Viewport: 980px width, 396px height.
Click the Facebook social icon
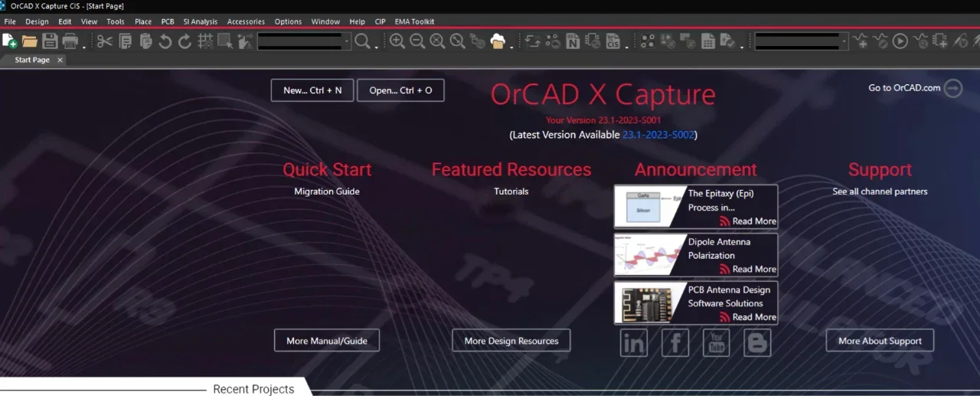tap(675, 342)
